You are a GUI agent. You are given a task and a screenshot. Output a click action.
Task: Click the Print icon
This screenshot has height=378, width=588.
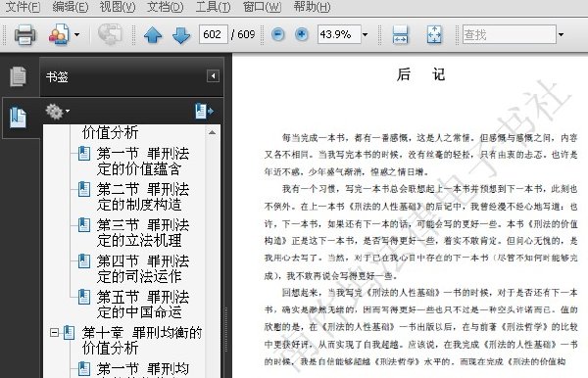[x=25, y=35]
